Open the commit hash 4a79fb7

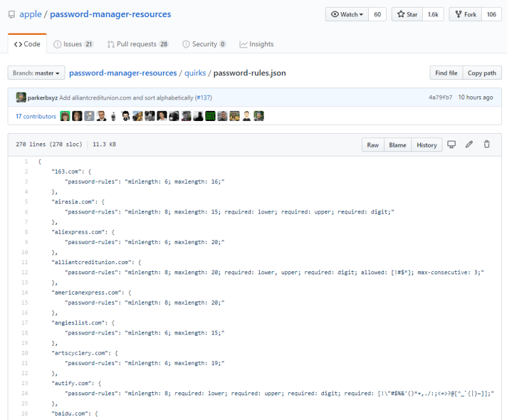coord(440,98)
